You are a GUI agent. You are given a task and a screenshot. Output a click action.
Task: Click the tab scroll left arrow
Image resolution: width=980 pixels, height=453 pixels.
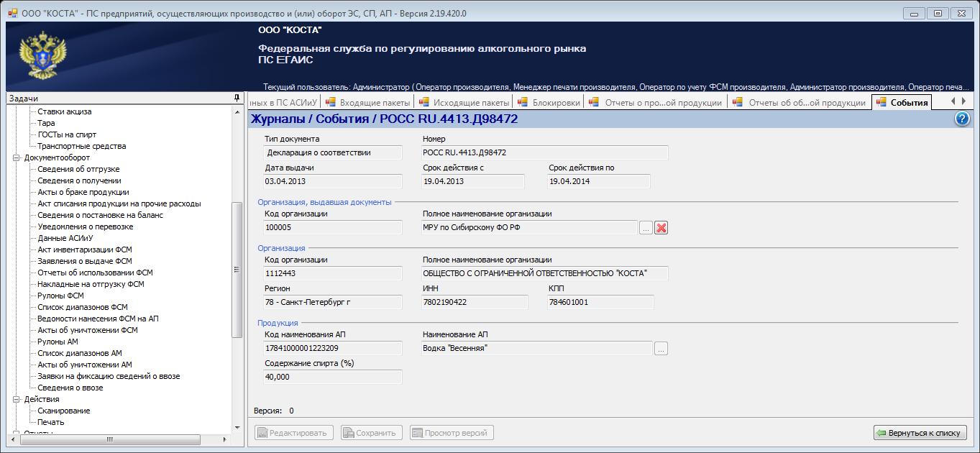coord(953,101)
